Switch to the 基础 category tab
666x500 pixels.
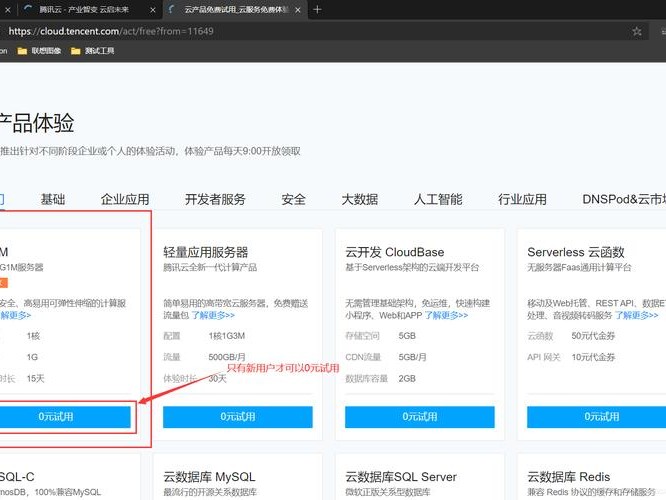53,199
